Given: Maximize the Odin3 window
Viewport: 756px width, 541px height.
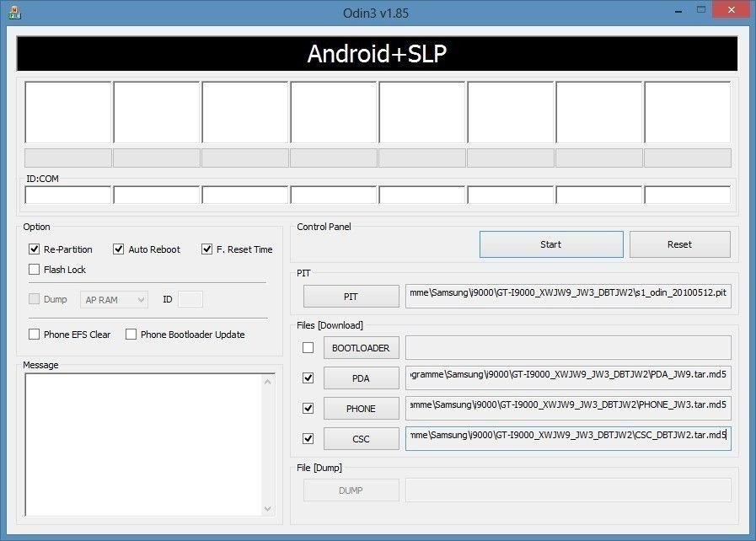Looking at the screenshot, I should (701, 10).
